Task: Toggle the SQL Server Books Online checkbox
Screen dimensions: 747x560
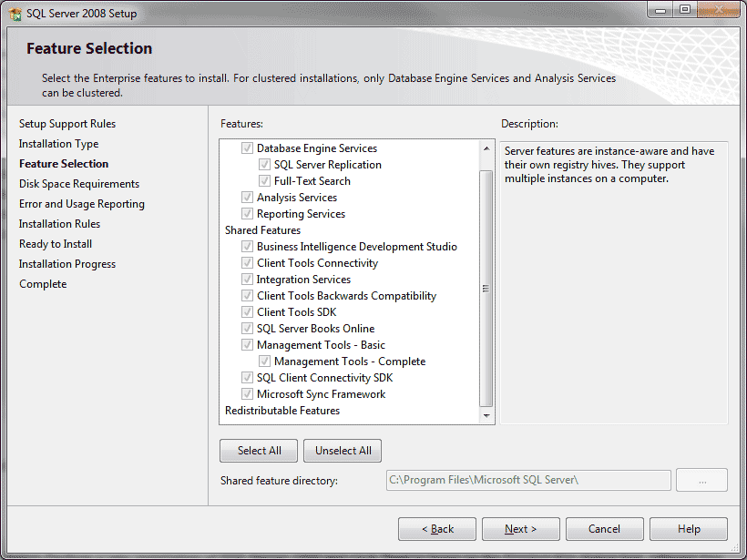Action: click(247, 329)
